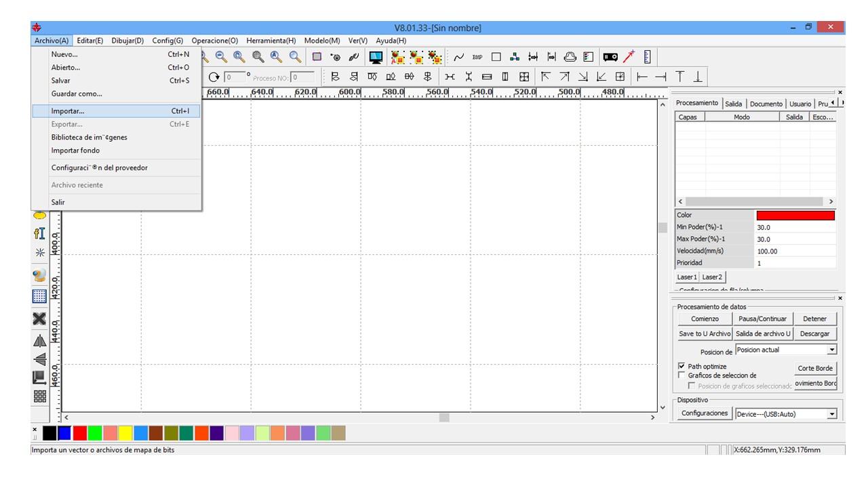This screenshot has width=868, height=488.
Task: Click Guardar como in the menu
Action: [x=117, y=94]
